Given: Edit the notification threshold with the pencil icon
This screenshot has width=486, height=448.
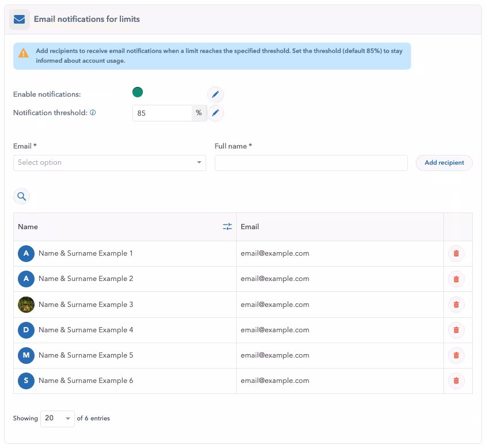Looking at the screenshot, I should 215,113.
